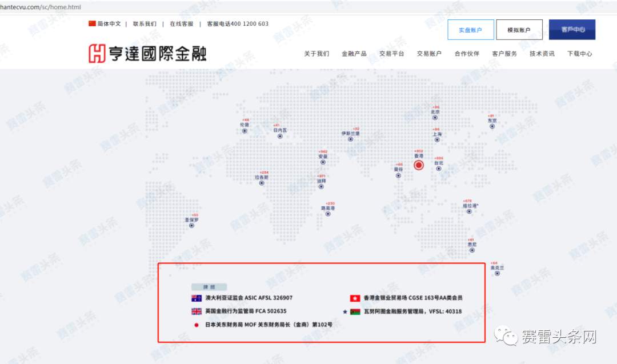
Task: Click the 客户中心 button
Action: coord(572,30)
